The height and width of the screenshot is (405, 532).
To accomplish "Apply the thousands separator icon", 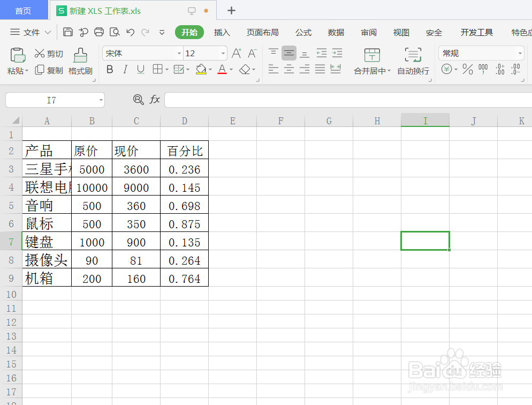I will [x=483, y=69].
